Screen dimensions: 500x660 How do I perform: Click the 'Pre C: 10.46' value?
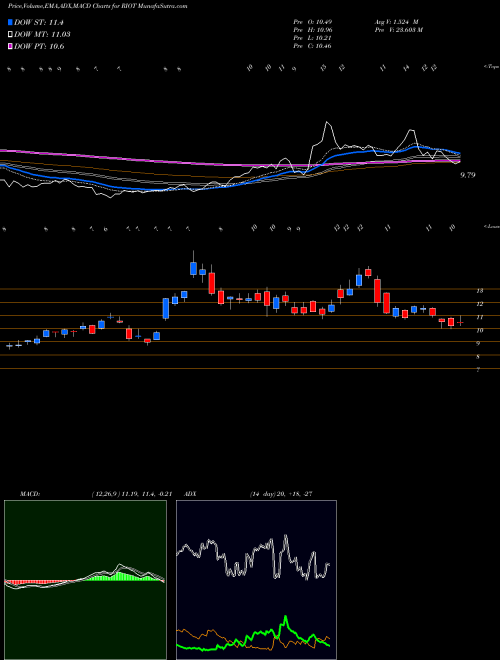[313, 46]
